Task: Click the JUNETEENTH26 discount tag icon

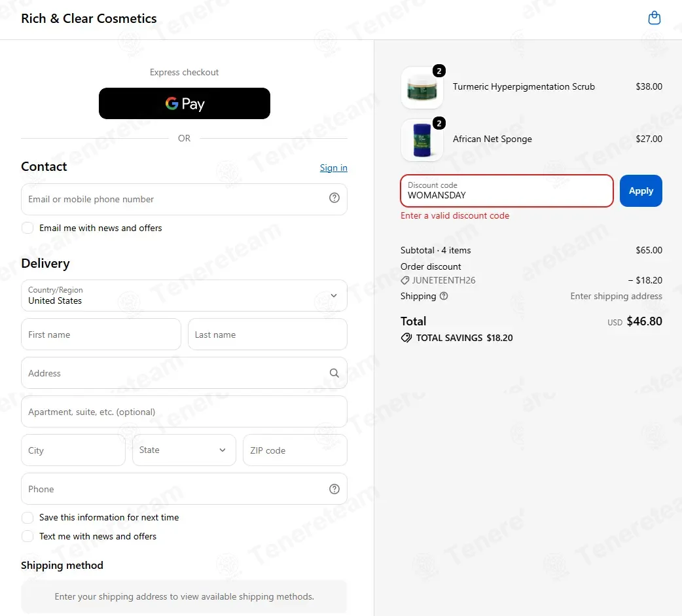Action: click(x=405, y=280)
